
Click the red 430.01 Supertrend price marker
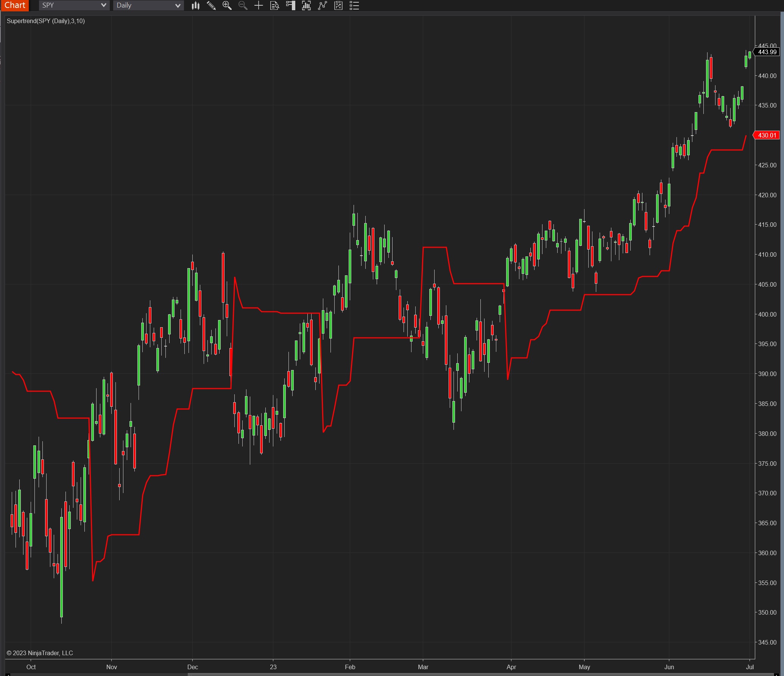pyautogui.click(x=767, y=135)
